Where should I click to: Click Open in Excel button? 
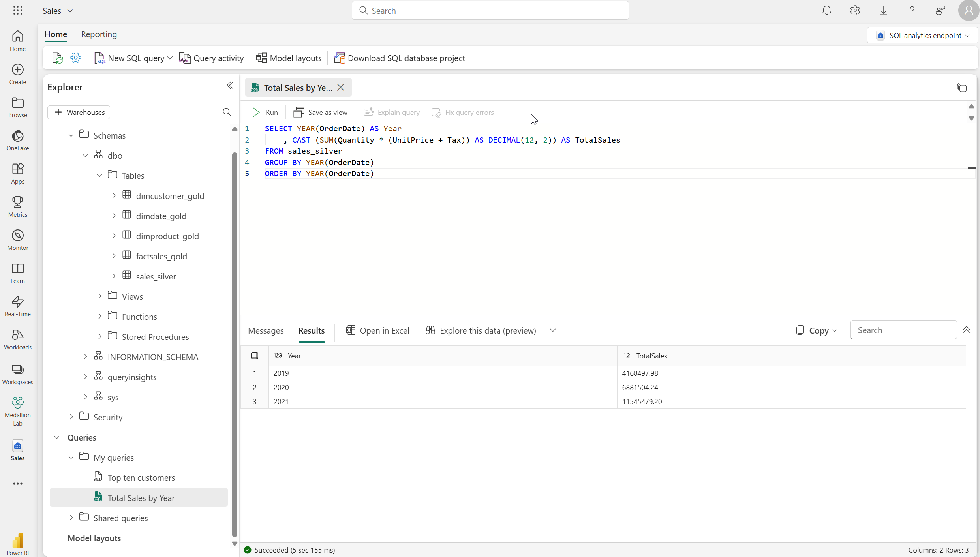pyautogui.click(x=379, y=330)
